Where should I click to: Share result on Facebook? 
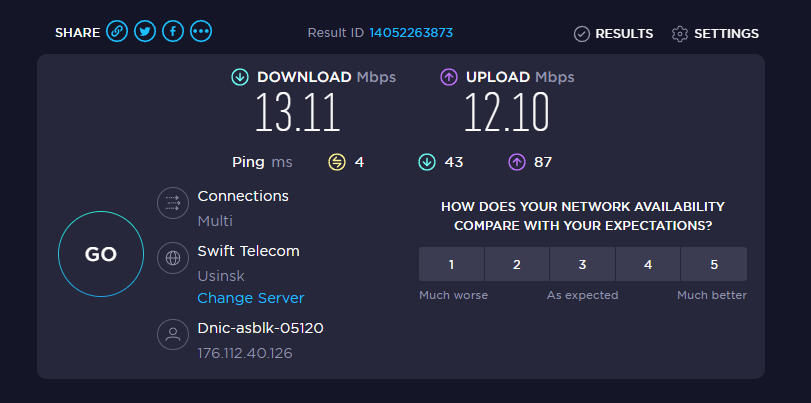tap(173, 32)
